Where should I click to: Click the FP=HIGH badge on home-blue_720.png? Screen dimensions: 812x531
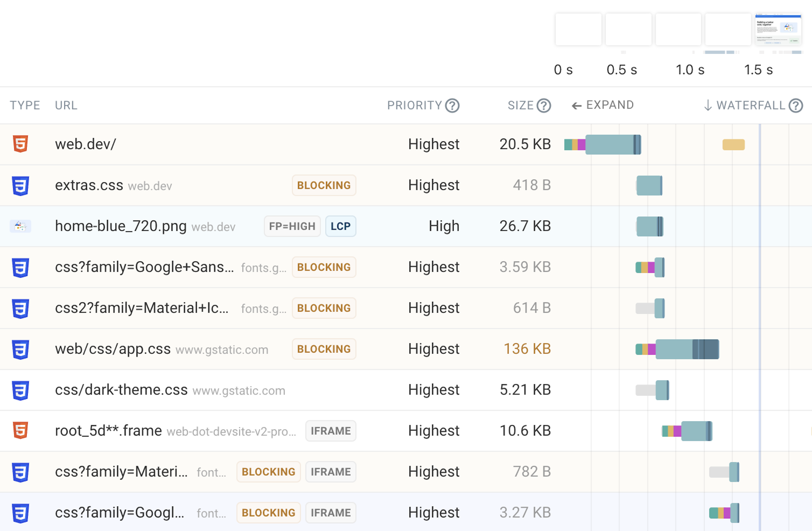(292, 226)
